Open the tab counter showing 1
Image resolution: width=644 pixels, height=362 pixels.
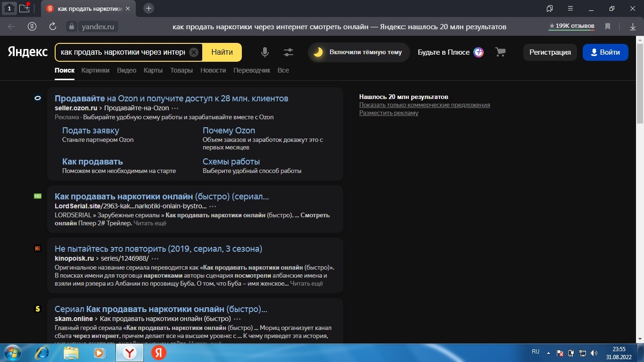point(9,8)
